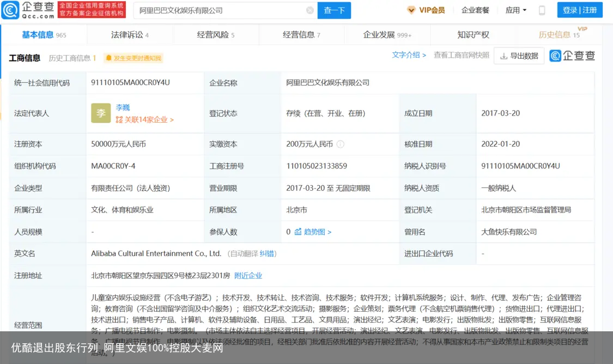Switch to the 经营风险 tab
The image size is (613, 364).
coord(216,35)
